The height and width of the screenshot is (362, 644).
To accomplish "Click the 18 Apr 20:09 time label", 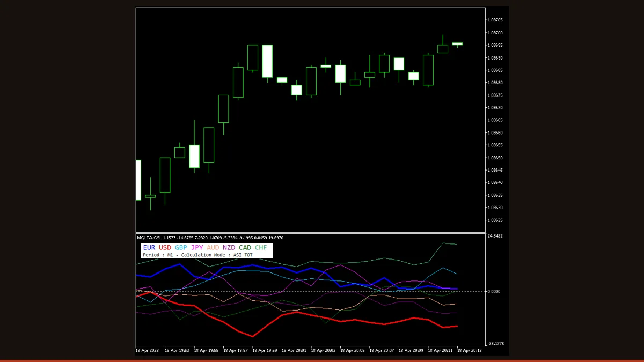I will [x=411, y=350].
